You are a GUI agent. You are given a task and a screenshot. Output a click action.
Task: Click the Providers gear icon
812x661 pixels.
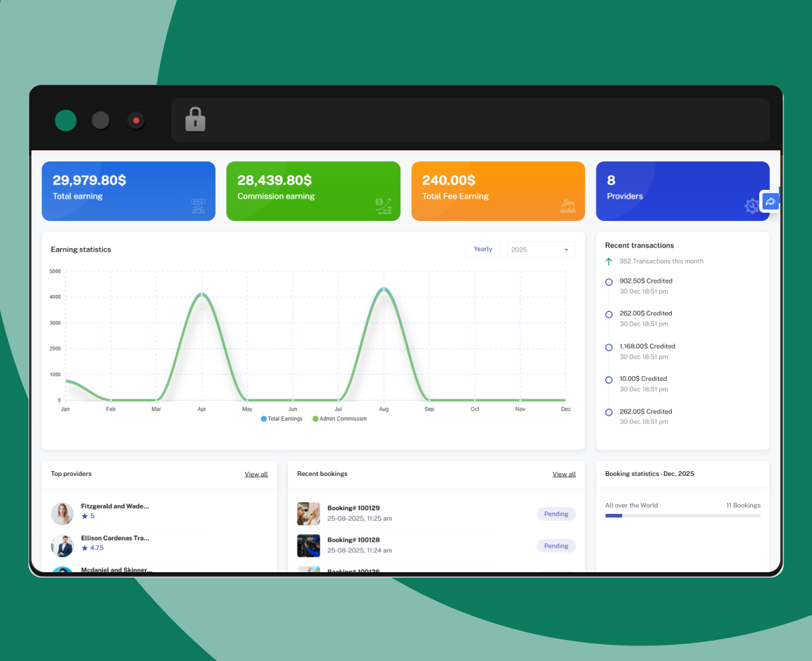[x=752, y=206]
